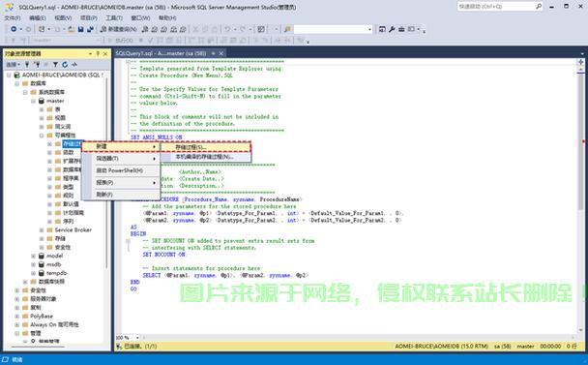Open the 工具(T) menu

pyautogui.click(x=114, y=17)
